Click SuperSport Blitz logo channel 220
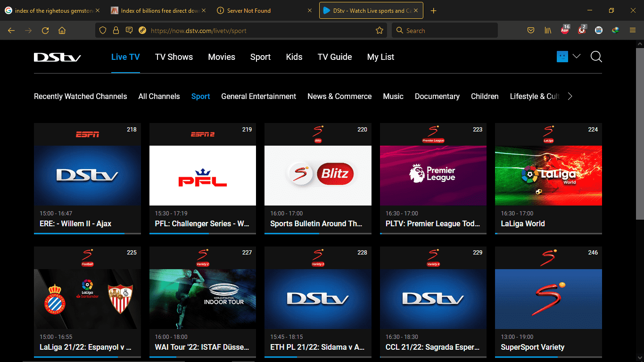Image resolution: width=644 pixels, height=362 pixels. [318, 134]
